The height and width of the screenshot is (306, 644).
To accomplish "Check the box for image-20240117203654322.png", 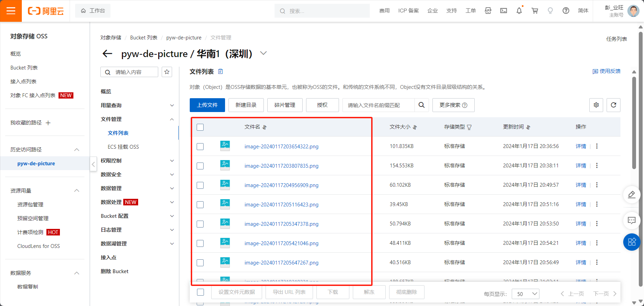I will click(x=200, y=147).
